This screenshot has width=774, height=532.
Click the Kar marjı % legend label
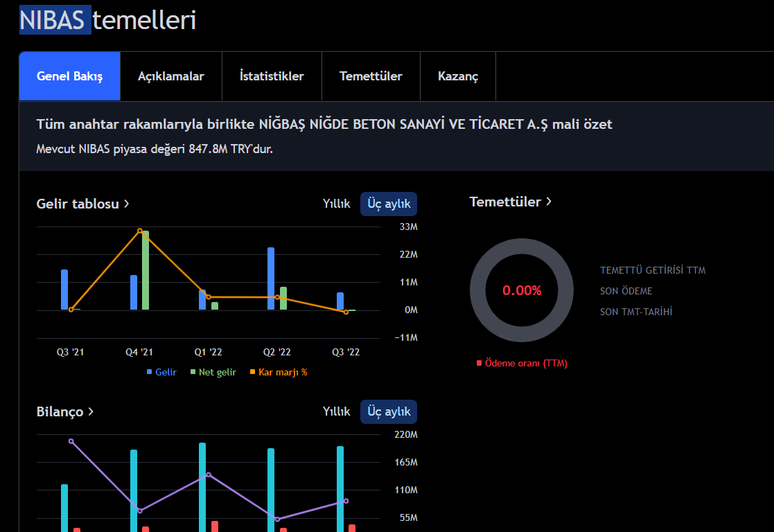(x=283, y=372)
